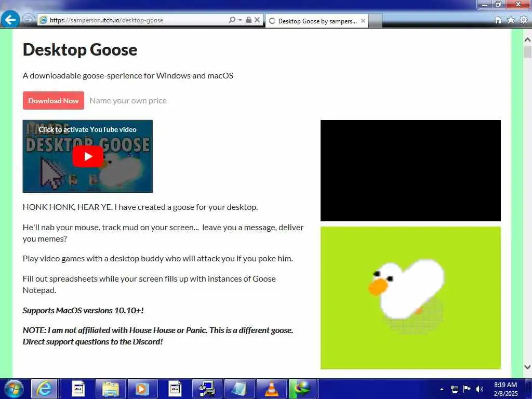532x399 pixels.
Task: Minimize the Internet Explorer window
Action: pyautogui.click(x=485, y=4)
